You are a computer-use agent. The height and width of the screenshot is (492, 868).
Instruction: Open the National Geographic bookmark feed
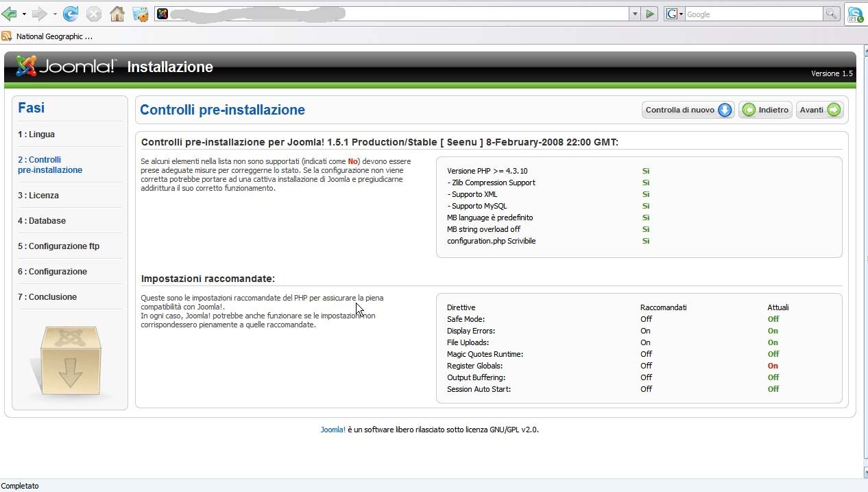(54, 36)
